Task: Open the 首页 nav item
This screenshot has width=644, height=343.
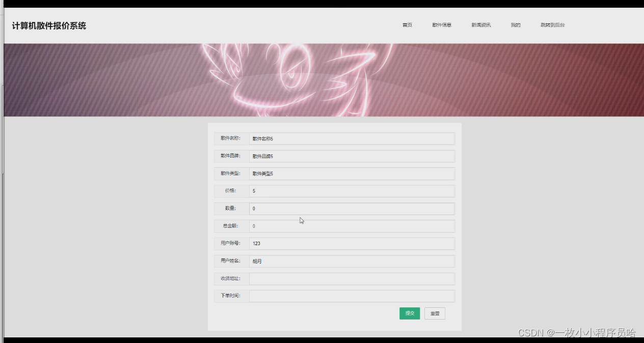Action: pyautogui.click(x=407, y=25)
